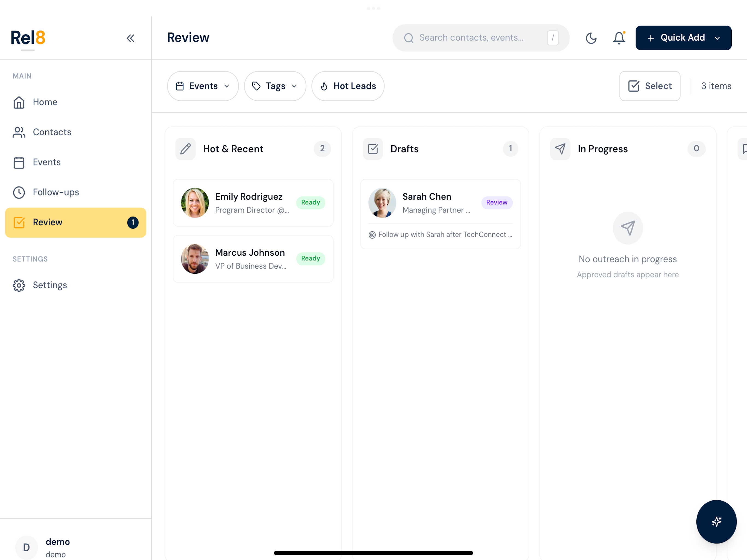Click the slash shortcut key badge

553,38
